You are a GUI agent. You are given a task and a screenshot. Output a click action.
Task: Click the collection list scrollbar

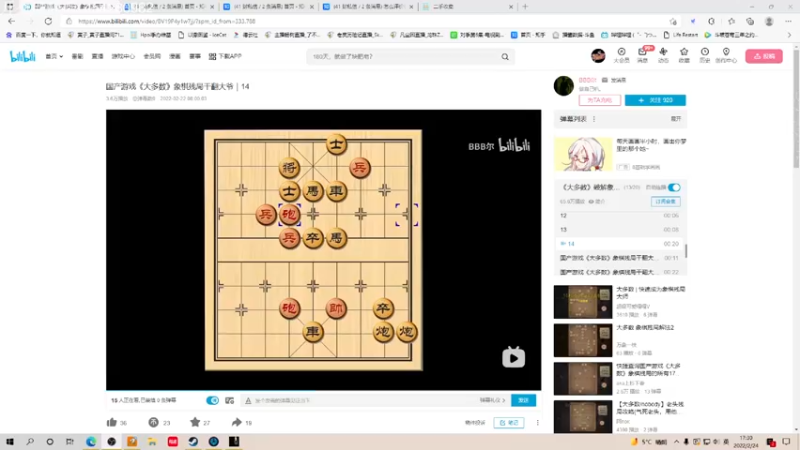(686, 251)
